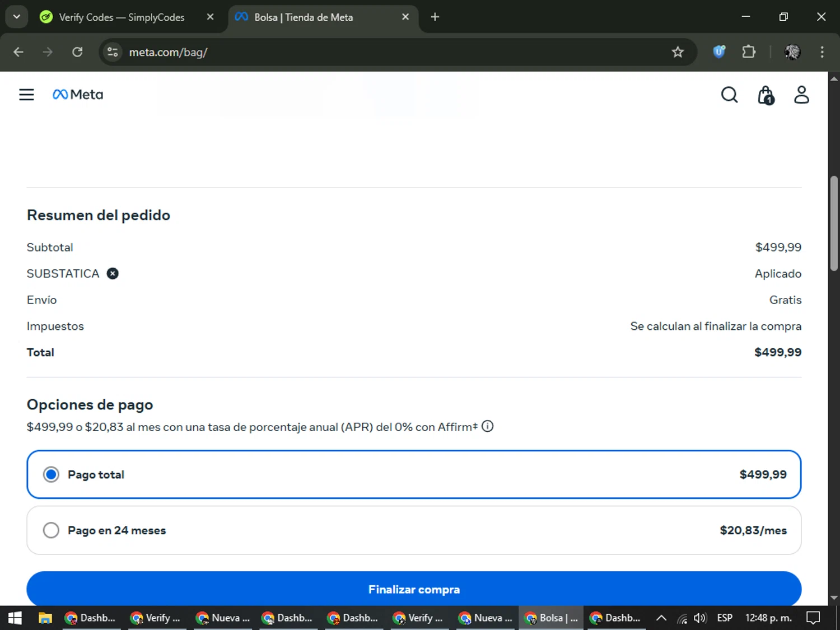This screenshot has width=840, height=630.
Task: Click the Gratis shipping value
Action: click(785, 300)
